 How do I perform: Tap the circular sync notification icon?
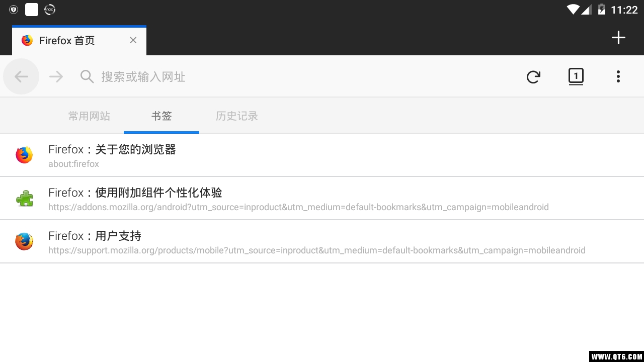50,10
